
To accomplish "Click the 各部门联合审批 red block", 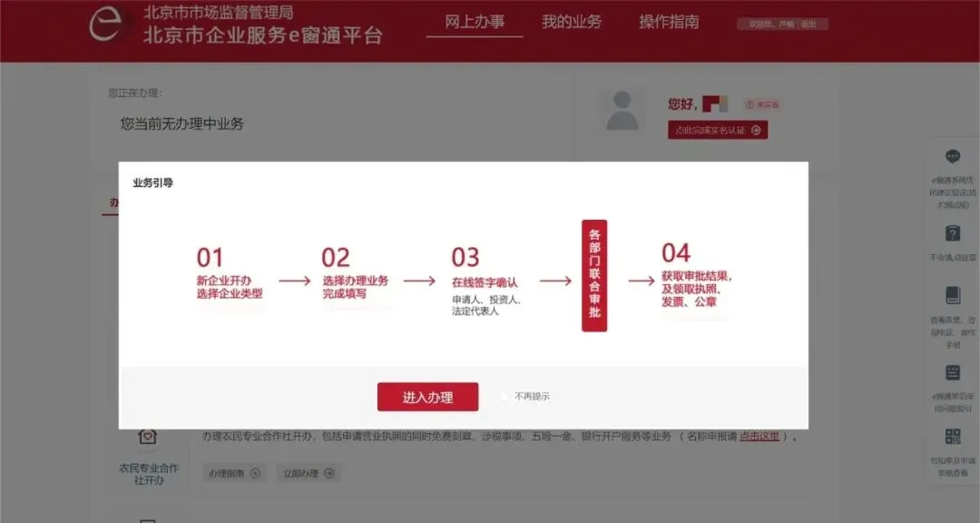I will pyautogui.click(x=594, y=275).
